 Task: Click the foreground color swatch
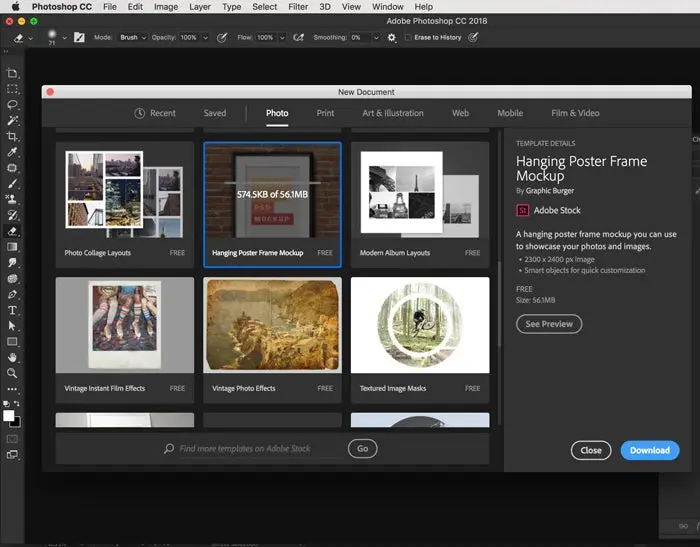click(x=9, y=415)
